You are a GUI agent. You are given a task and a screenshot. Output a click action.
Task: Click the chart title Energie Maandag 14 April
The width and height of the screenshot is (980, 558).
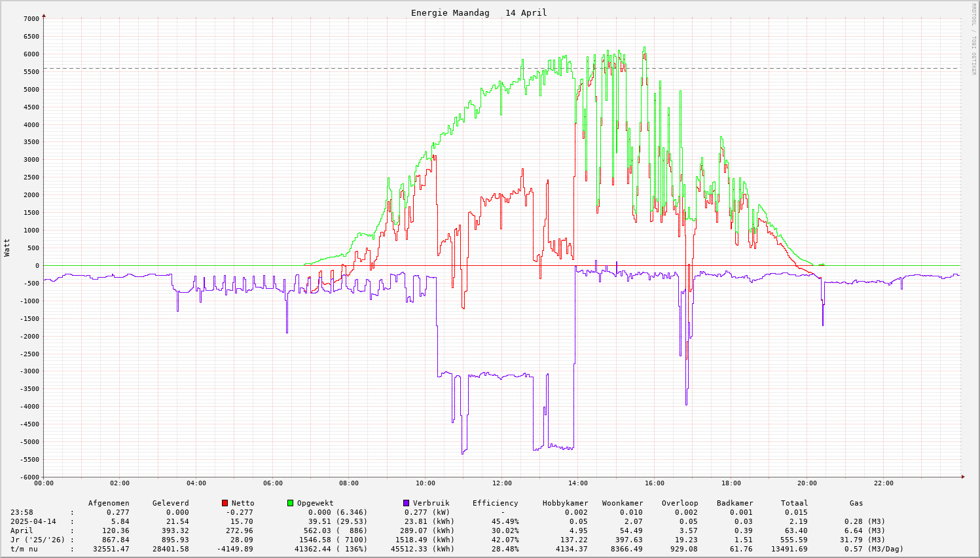[x=479, y=12]
